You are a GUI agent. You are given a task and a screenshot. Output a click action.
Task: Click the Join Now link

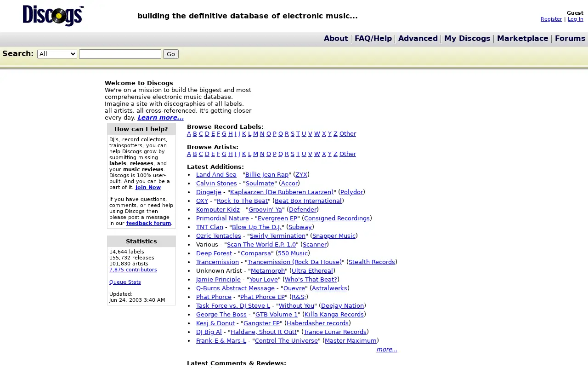click(148, 187)
